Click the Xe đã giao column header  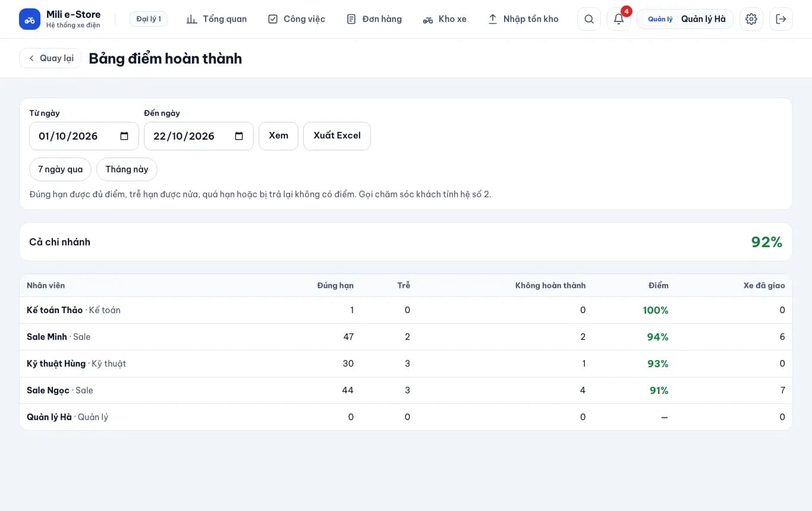764,286
